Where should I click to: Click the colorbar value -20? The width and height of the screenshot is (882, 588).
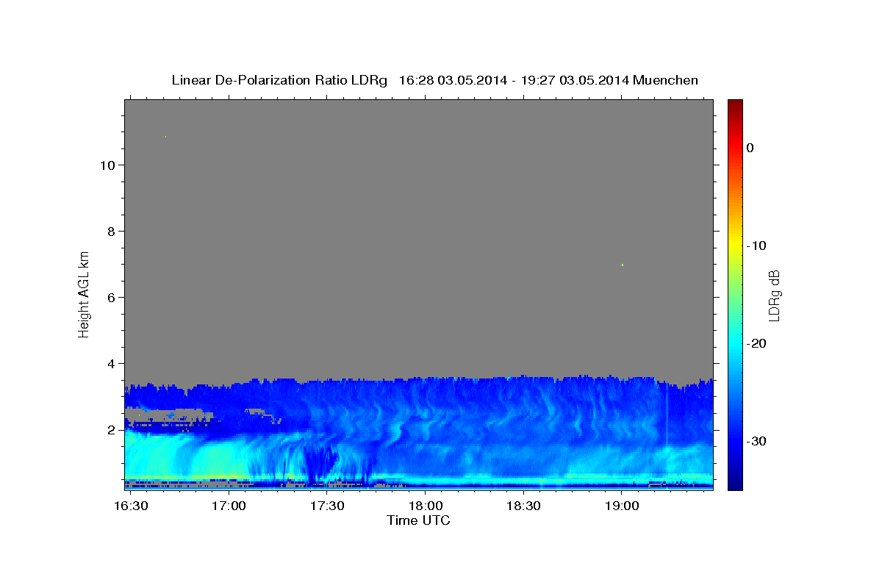(x=756, y=343)
